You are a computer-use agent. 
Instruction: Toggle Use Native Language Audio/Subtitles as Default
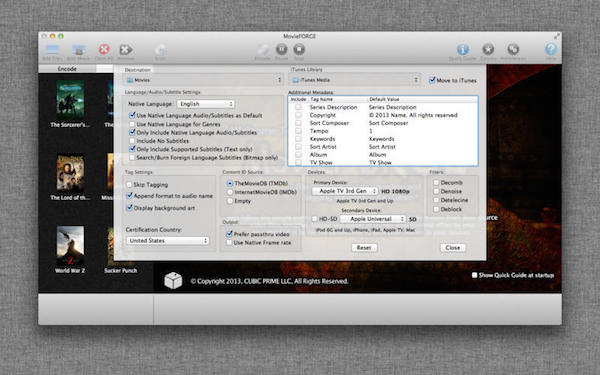pos(132,115)
